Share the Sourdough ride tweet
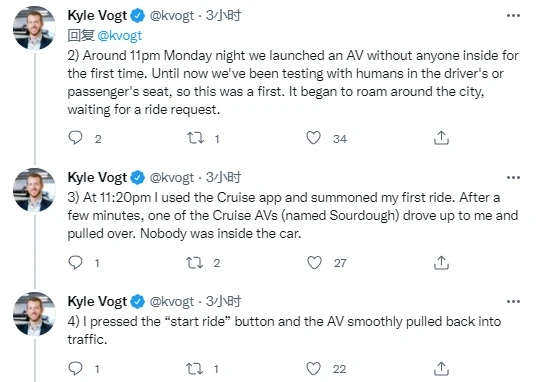The height and width of the screenshot is (382, 537). (x=441, y=262)
